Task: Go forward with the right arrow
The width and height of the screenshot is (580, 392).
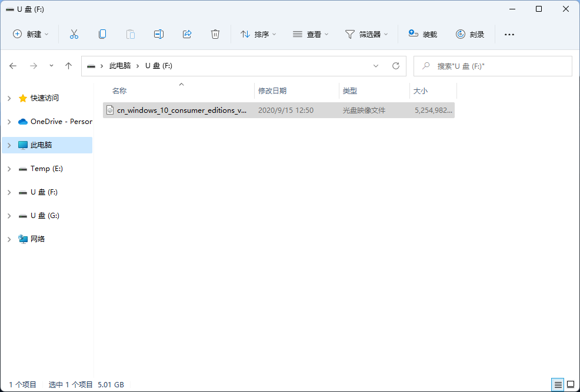Action: click(34, 66)
